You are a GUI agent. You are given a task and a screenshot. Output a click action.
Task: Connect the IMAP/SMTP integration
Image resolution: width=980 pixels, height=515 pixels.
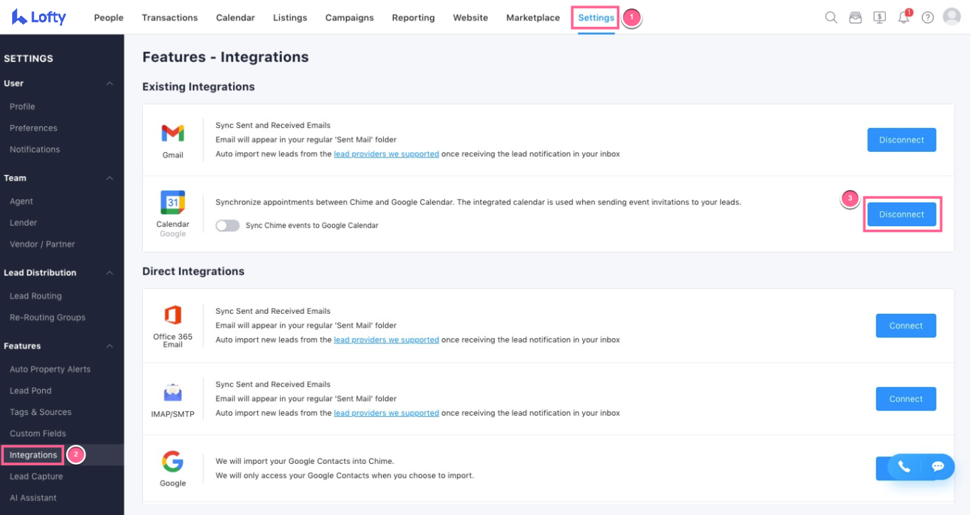coord(906,398)
